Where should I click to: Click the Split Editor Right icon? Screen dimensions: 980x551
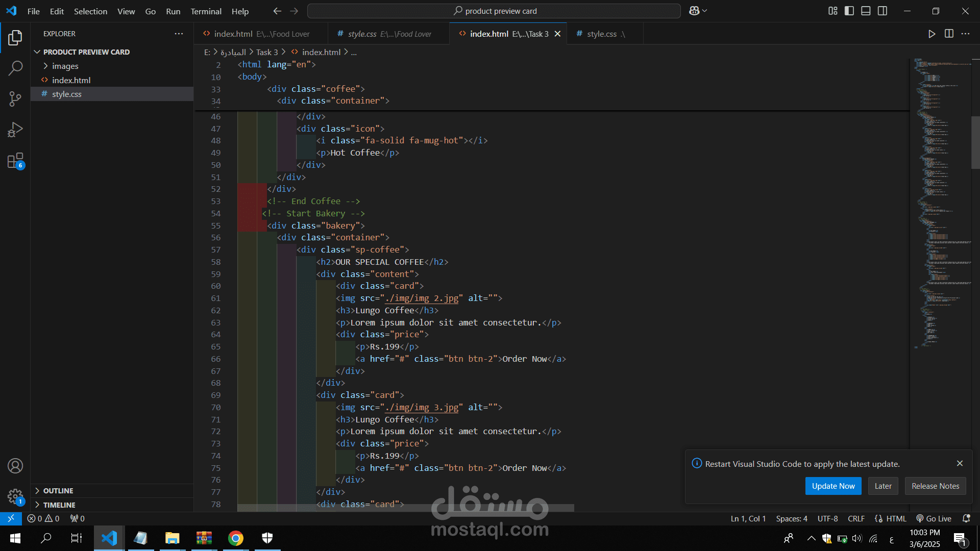tap(949, 34)
